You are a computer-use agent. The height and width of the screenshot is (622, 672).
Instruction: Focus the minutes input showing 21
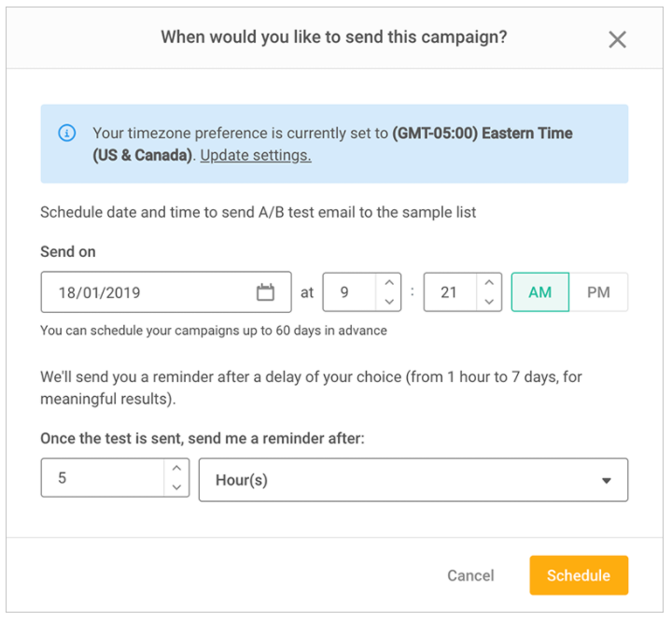tap(450, 292)
